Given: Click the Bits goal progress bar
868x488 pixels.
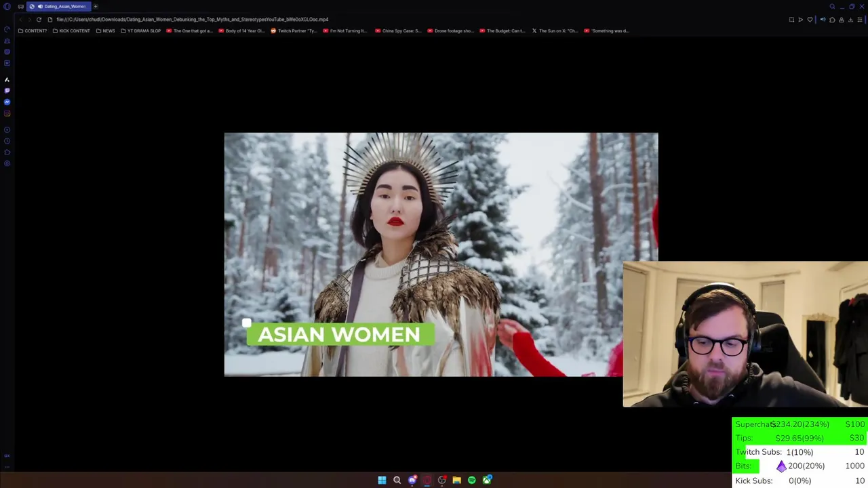Looking at the screenshot, I should point(800,466).
